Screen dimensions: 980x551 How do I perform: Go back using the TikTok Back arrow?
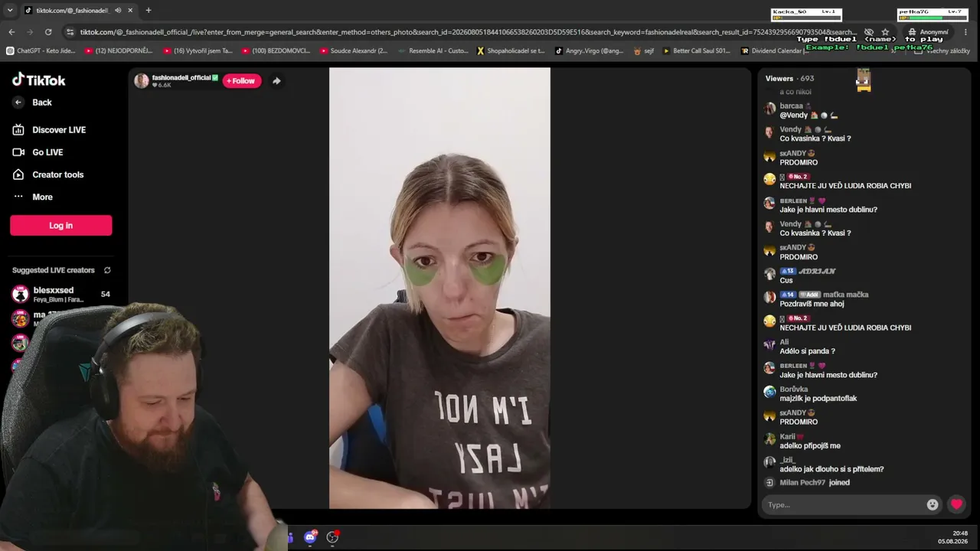(18, 103)
